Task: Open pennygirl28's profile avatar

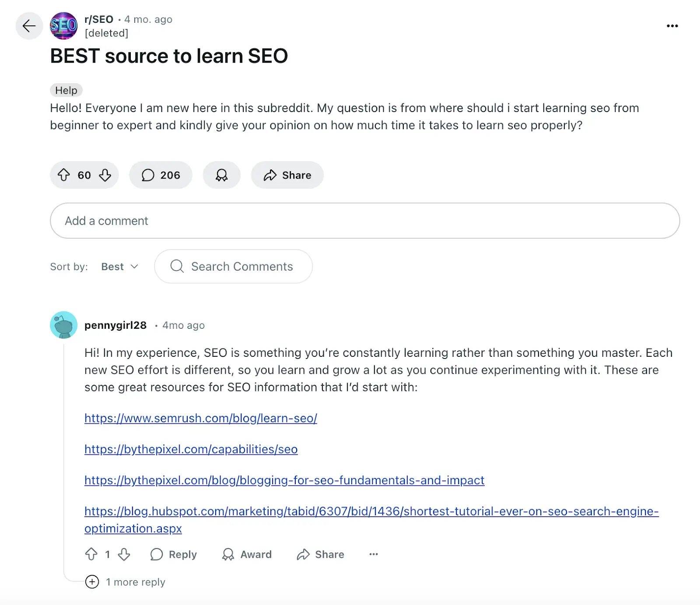Action: 64,324
